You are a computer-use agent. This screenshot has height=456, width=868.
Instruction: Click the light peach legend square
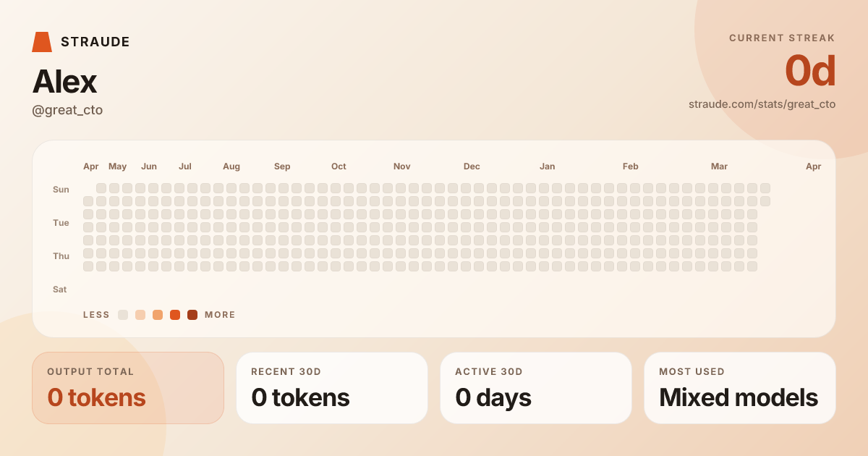[139, 314]
